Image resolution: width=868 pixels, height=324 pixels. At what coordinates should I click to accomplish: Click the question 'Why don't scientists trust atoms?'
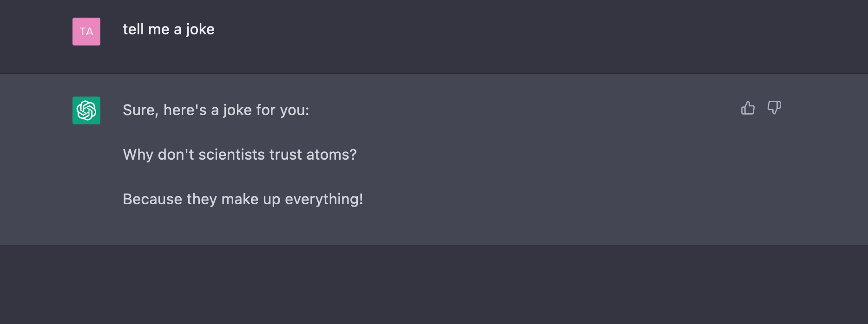tap(239, 155)
